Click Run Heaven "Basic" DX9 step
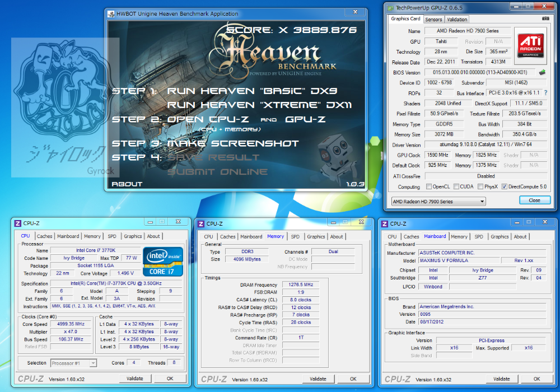Image resolution: width=560 pixels, height=392 pixels. [252, 91]
